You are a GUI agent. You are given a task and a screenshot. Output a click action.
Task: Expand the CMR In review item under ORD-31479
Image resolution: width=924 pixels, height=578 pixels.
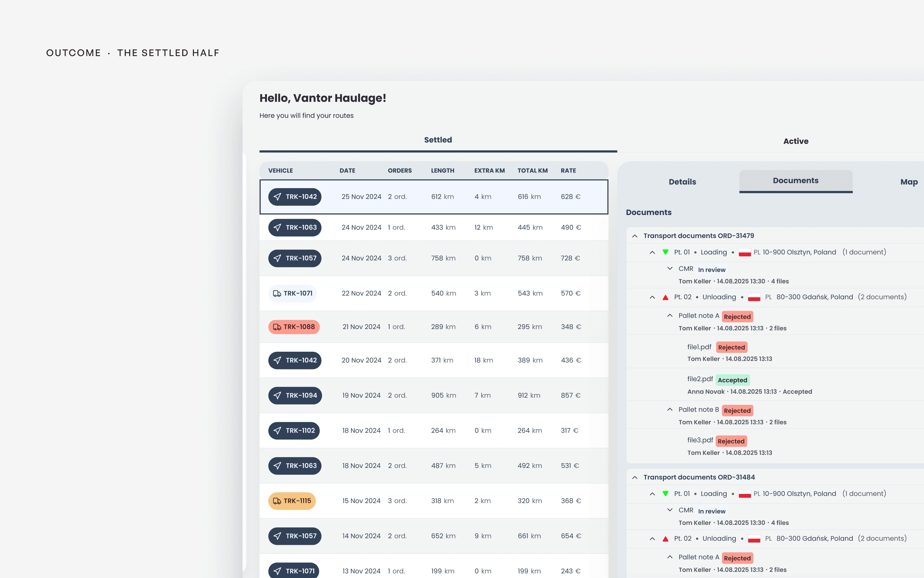[x=670, y=268]
